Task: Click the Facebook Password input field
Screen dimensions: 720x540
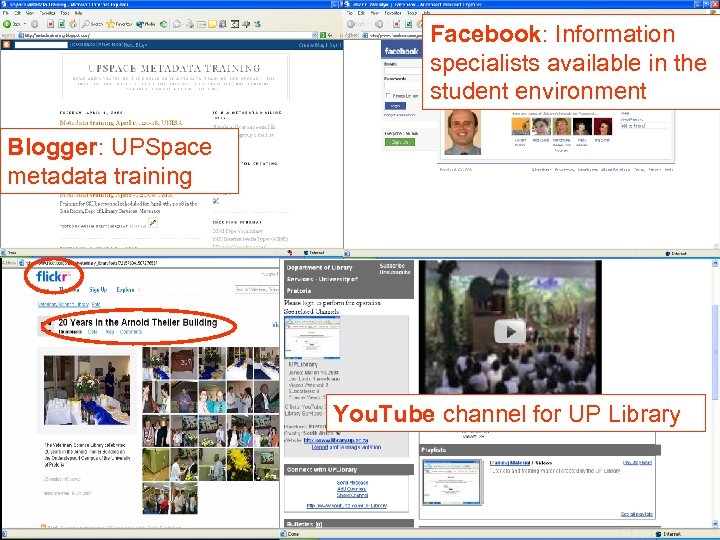Action: [x=402, y=85]
